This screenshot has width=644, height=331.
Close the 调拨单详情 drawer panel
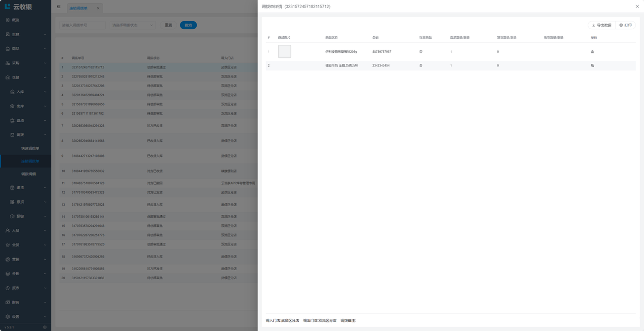[x=637, y=7]
